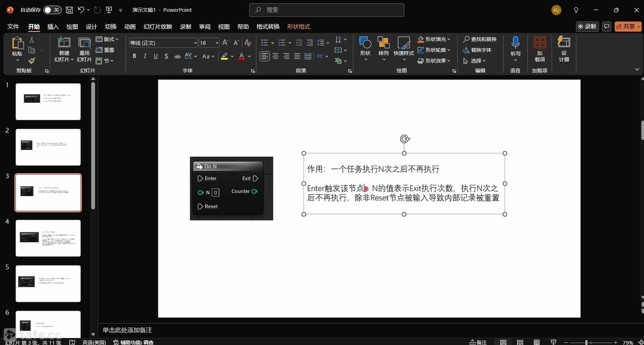Center align paragraph text icon
Screen dimensions: 644x345
click(x=275, y=56)
